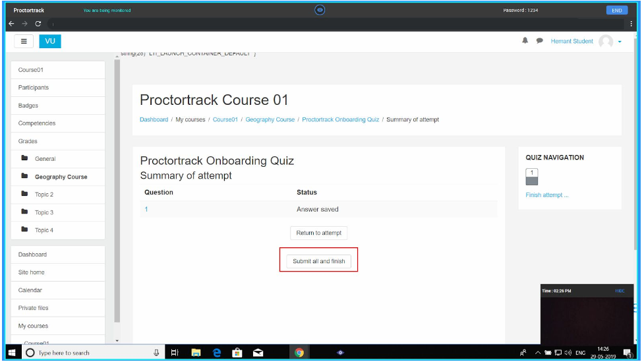Click Proctortrack Onboarding Quiz breadcrumb link

(x=341, y=119)
